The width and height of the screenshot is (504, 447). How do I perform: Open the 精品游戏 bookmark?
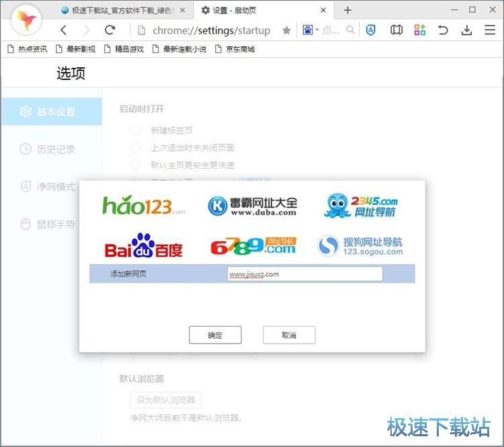point(124,49)
